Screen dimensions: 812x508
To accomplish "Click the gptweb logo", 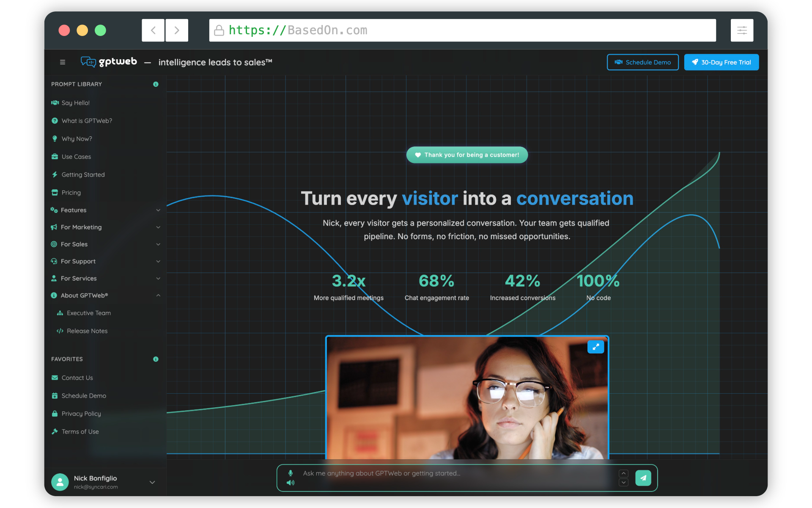I will point(109,62).
